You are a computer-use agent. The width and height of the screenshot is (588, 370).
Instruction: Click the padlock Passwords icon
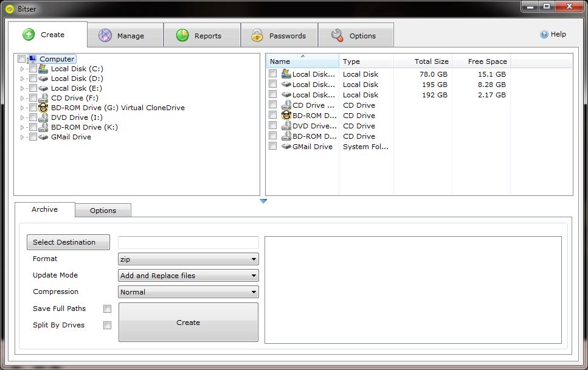click(x=257, y=36)
